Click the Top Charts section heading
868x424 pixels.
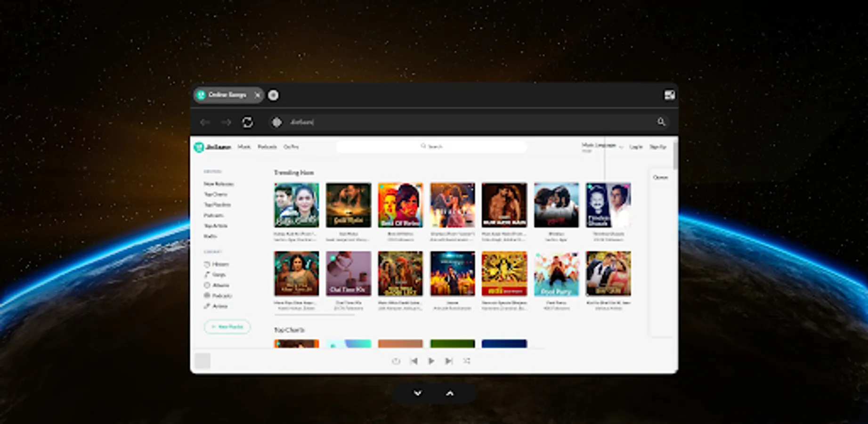coord(289,330)
